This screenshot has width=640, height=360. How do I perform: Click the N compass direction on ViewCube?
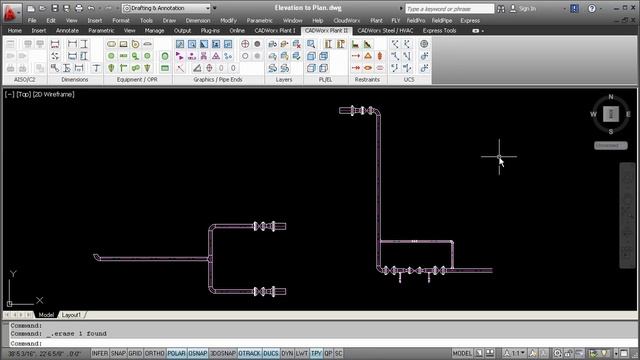[x=611, y=97]
